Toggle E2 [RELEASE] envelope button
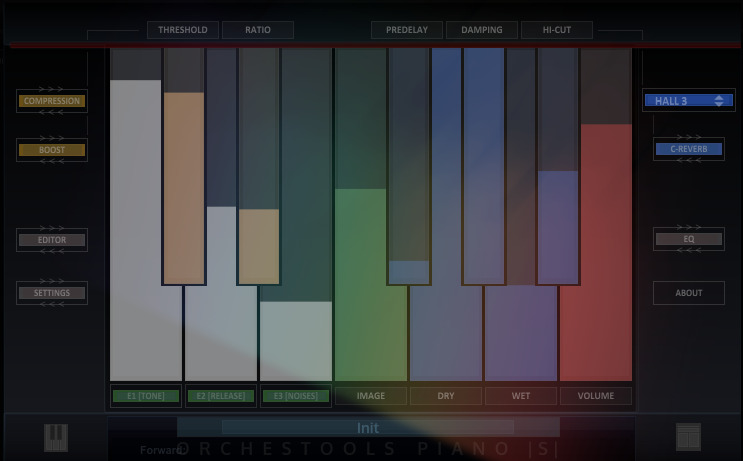The image size is (743, 461). (x=221, y=396)
